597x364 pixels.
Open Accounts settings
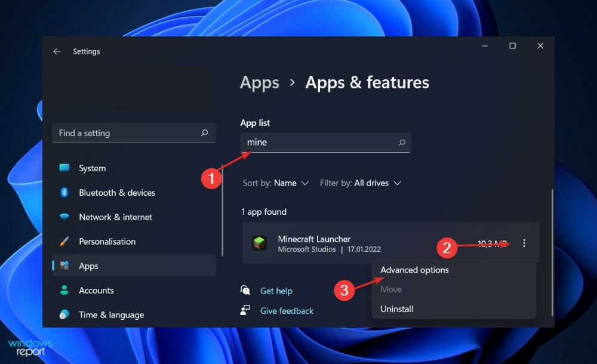[x=134, y=290]
